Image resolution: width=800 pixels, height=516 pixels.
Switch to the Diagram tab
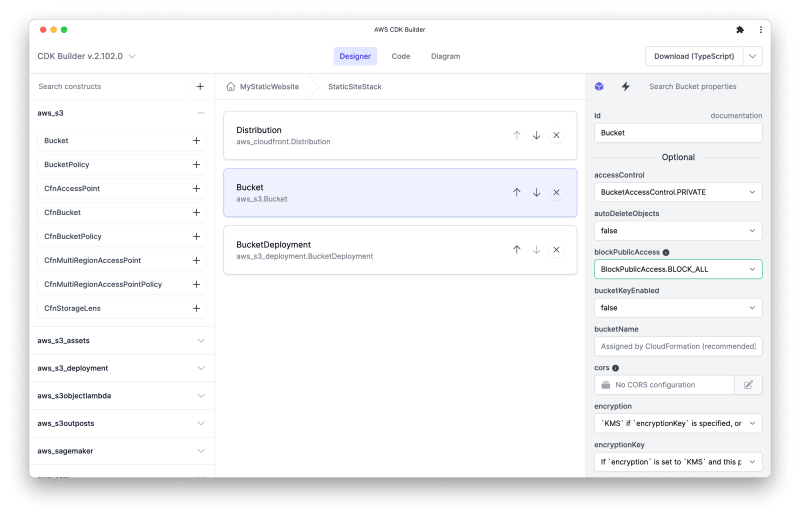click(445, 56)
